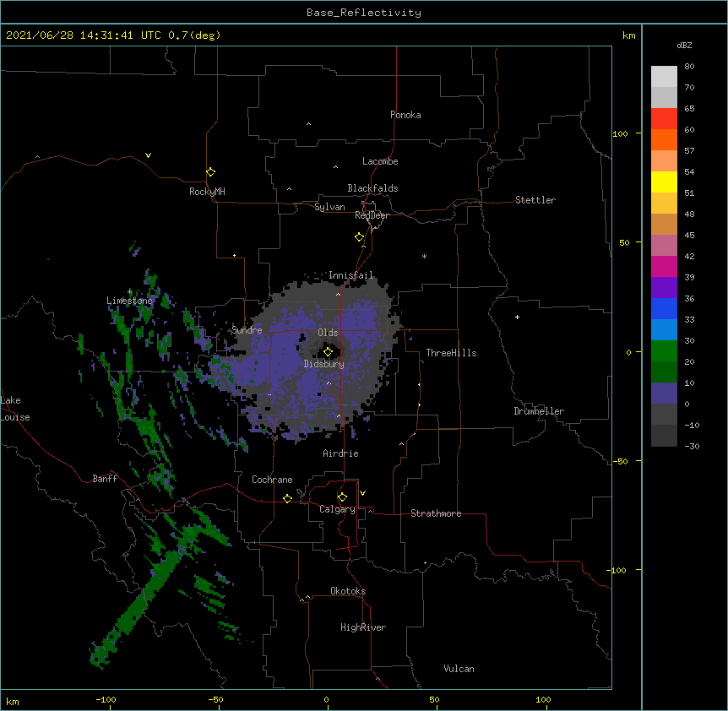
Task: Click the red 65 dBZ legend color
Action: [664, 118]
